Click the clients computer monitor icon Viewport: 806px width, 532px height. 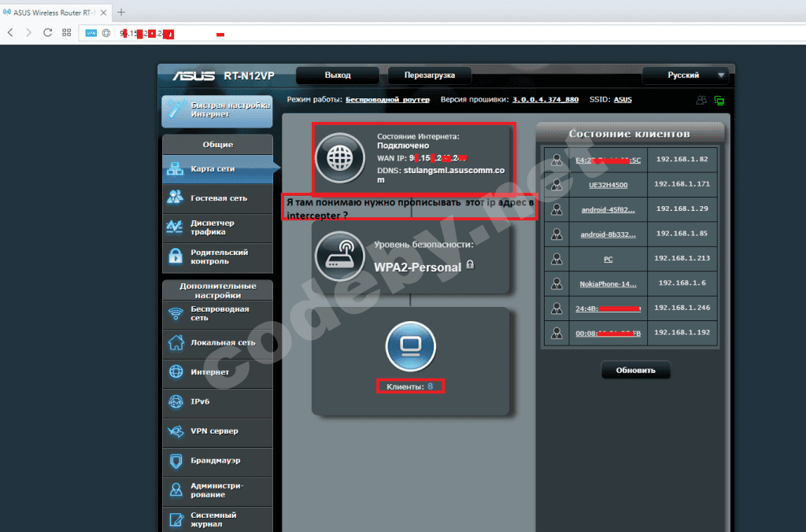(x=410, y=346)
